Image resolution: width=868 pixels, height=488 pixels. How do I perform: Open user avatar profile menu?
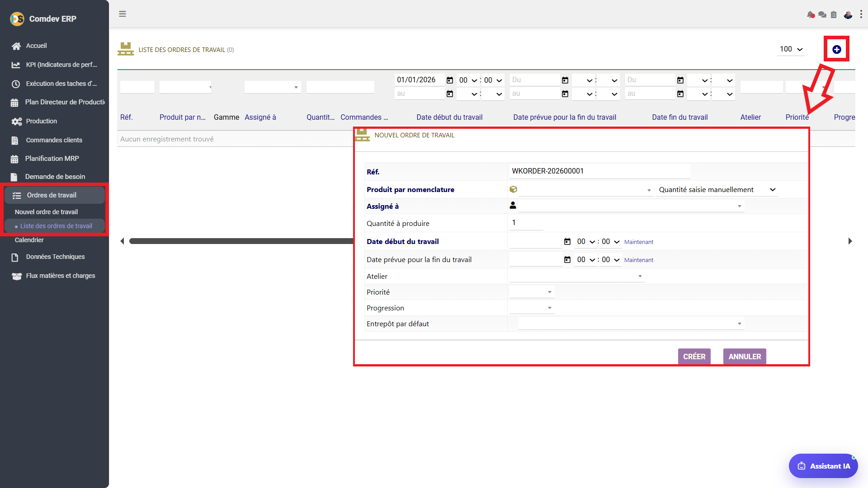(848, 15)
